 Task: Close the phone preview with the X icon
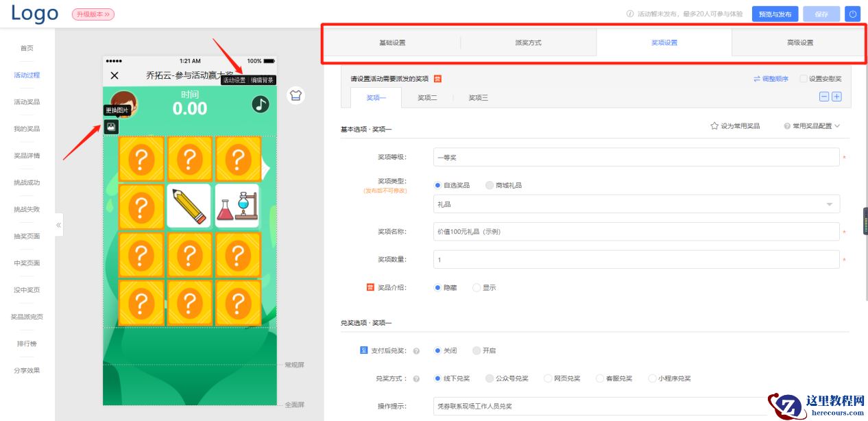tap(114, 75)
